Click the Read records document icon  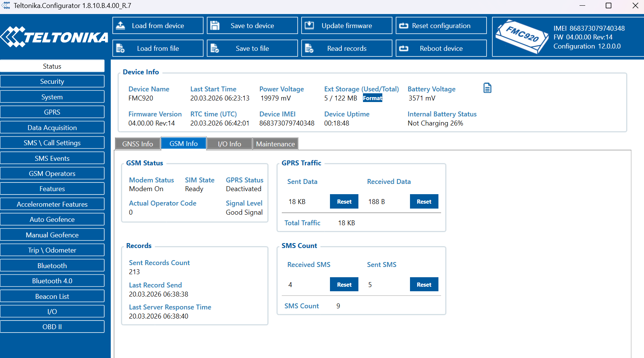[x=309, y=48]
